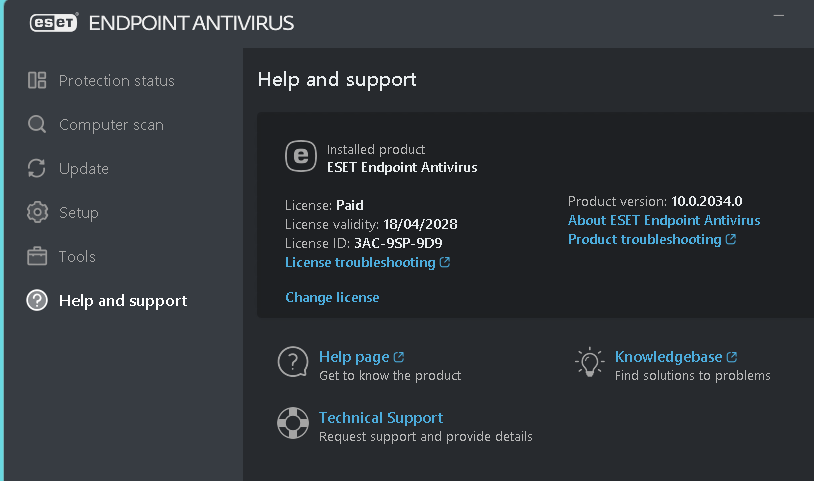The image size is (814, 481).
Task: Click the Tools briefcase icon
Action: tap(37, 256)
